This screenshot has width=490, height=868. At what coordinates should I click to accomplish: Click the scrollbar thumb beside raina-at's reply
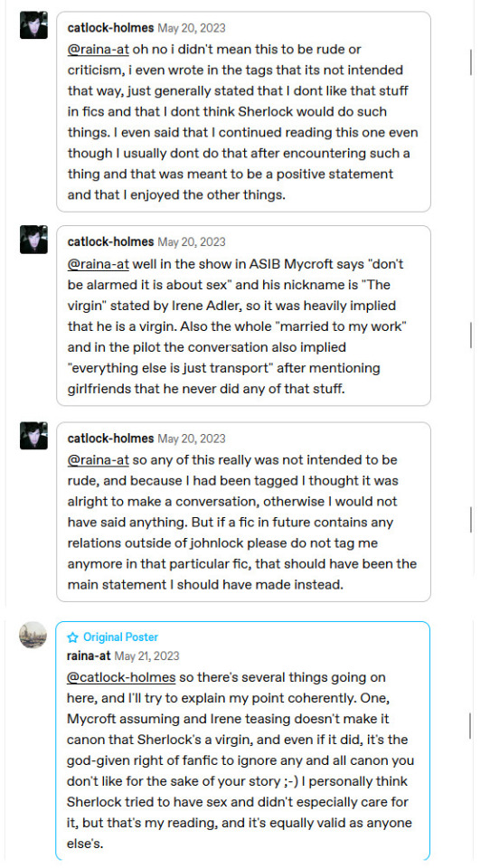point(471,726)
